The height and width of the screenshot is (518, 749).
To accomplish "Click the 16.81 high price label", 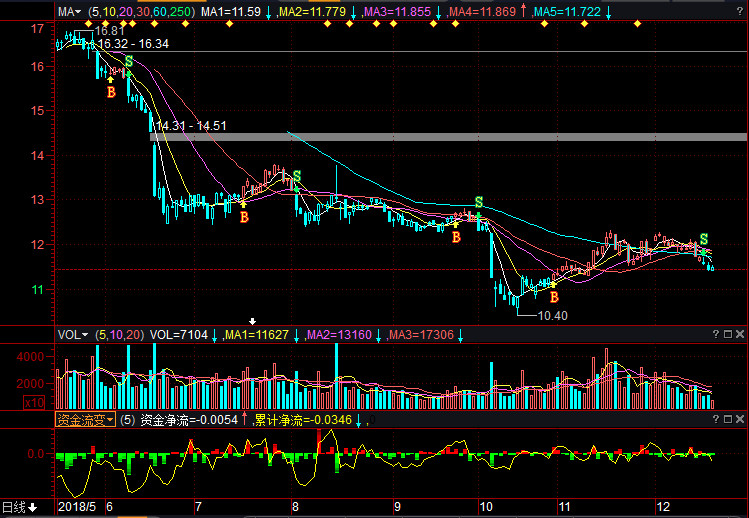I will (109, 31).
